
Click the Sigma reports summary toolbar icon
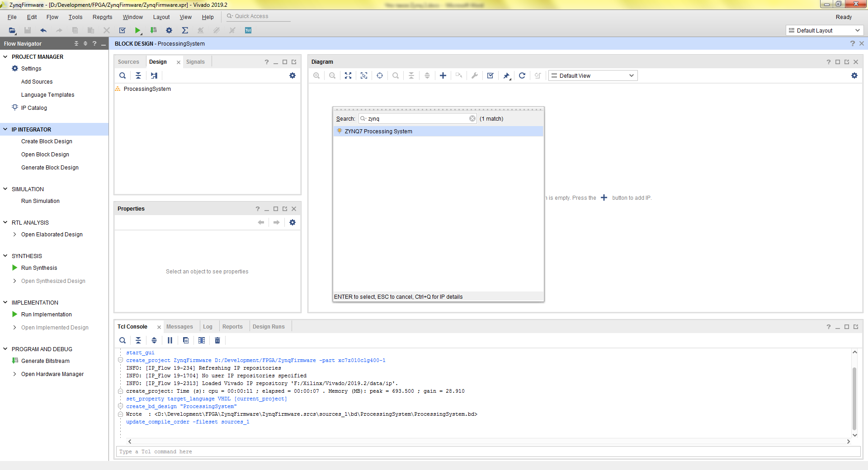(x=185, y=30)
